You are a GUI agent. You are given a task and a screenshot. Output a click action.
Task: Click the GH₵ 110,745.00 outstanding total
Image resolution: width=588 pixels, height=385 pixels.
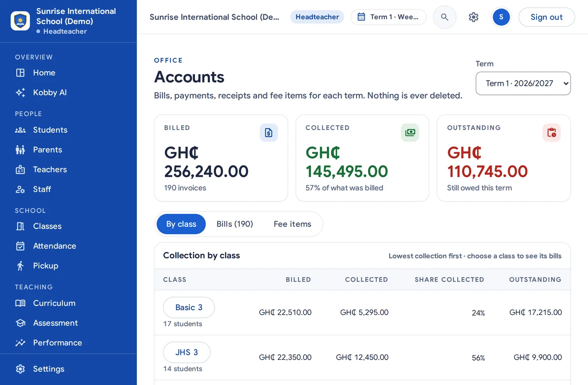coord(487,162)
